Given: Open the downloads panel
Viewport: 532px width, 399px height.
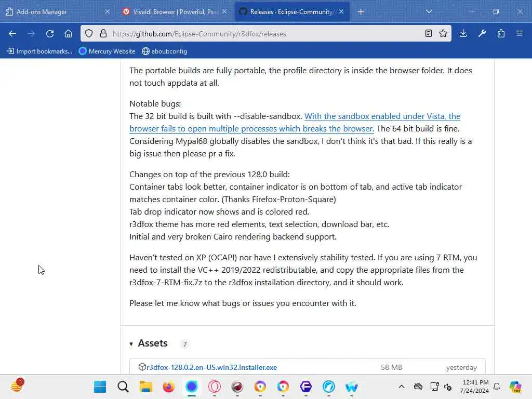Looking at the screenshot, I should (463, 33).
